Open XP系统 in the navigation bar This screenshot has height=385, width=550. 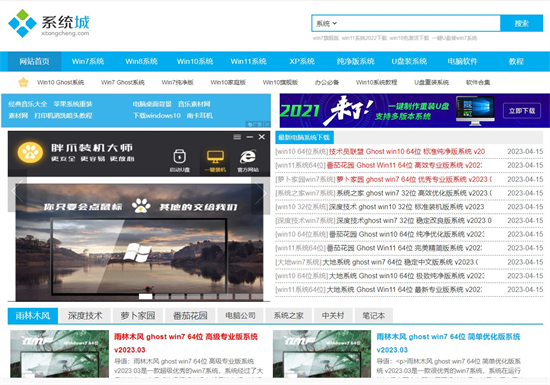coord(302,61)
